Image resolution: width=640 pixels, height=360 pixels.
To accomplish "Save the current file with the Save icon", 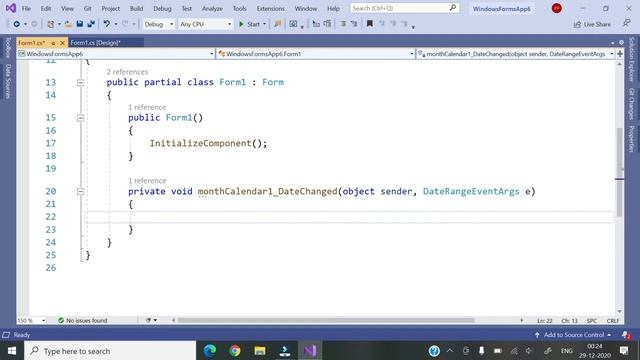I will coord(80,24).
